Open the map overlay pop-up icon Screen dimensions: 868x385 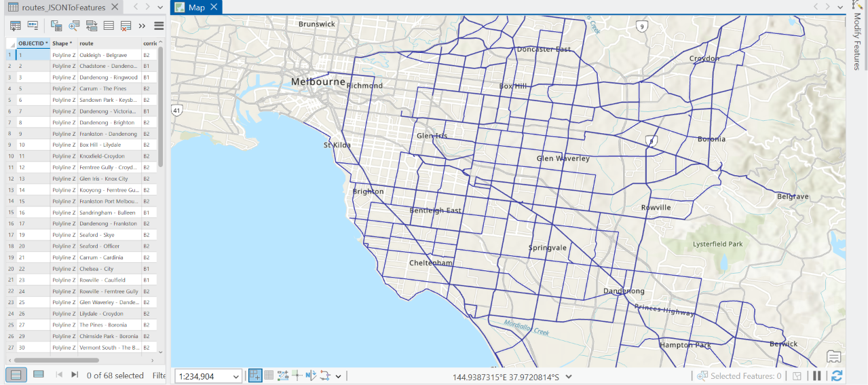(834, 356)
